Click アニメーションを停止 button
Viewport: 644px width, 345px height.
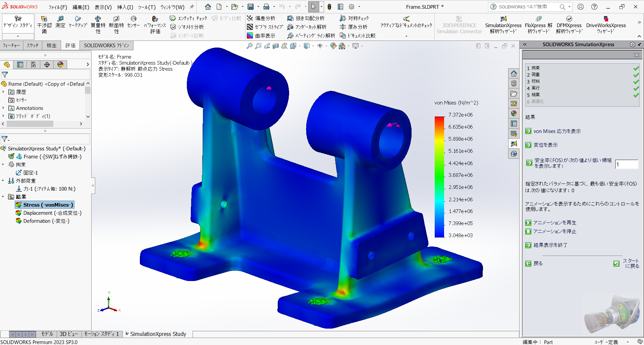point(551,231)
